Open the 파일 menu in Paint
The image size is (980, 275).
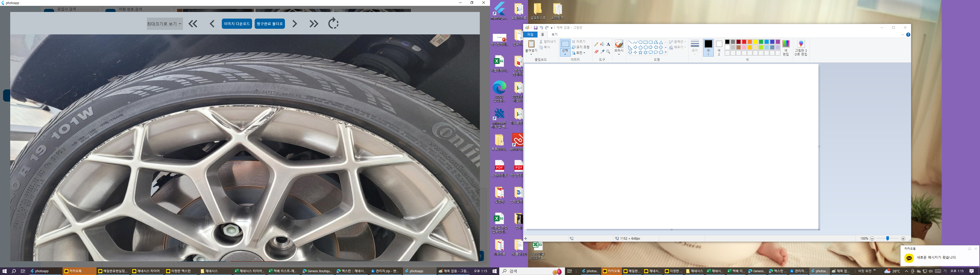click(x=530, y=35)
